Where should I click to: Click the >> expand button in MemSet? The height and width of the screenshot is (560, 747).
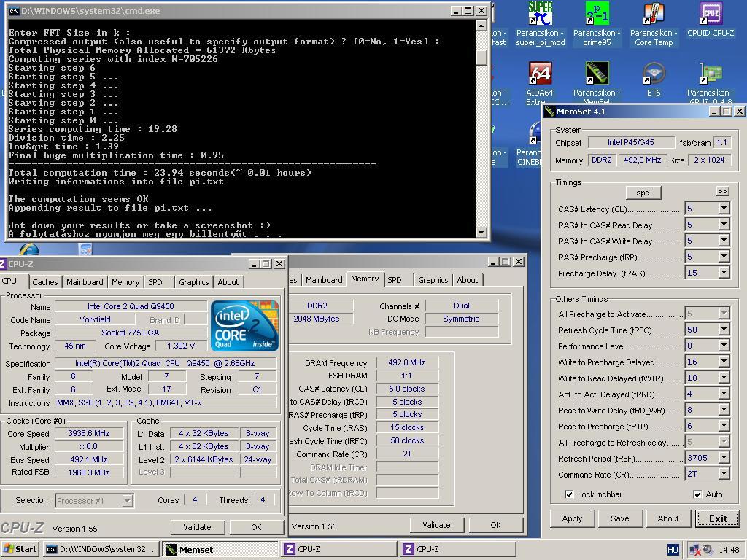pyautogui.click(x=722, y=191)
